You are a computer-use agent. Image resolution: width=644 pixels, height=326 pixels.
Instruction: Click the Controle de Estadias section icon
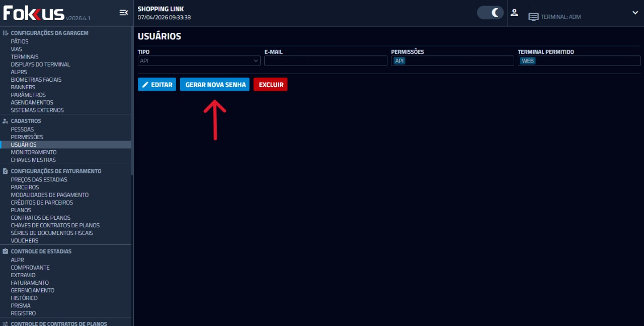pos(6,251)
